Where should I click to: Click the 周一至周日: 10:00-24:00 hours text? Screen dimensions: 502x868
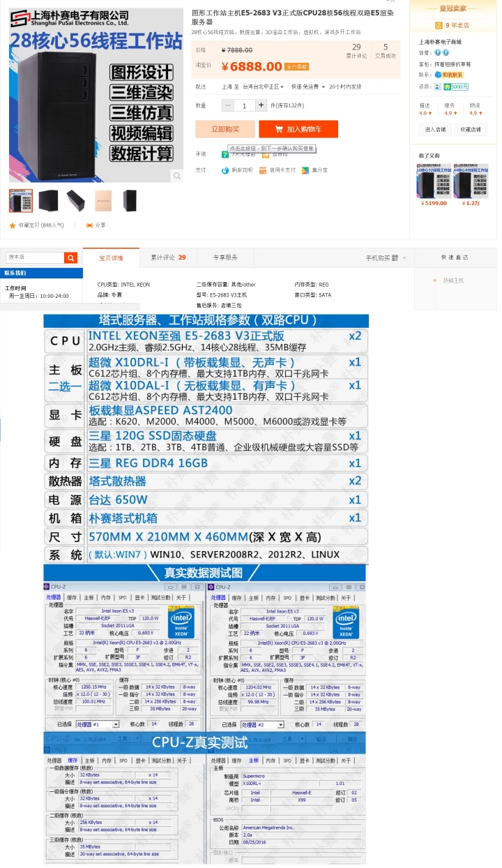[x=39, y=296]
